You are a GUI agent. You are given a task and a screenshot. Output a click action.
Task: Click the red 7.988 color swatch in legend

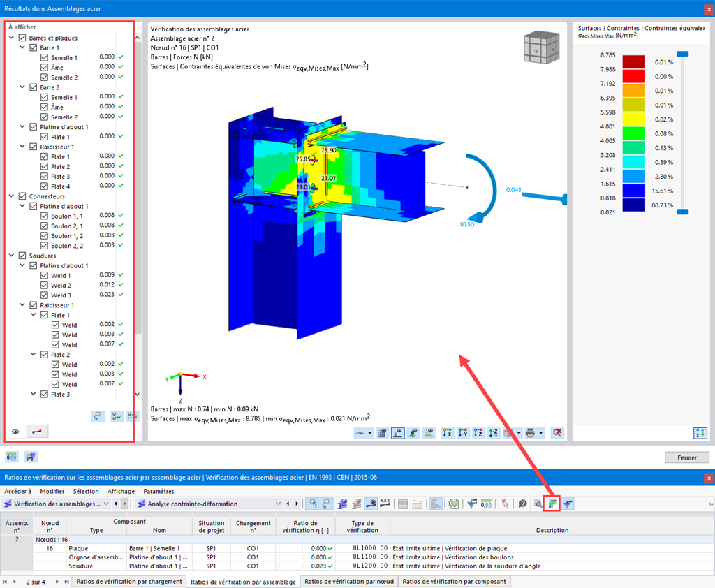coord(634,76)
